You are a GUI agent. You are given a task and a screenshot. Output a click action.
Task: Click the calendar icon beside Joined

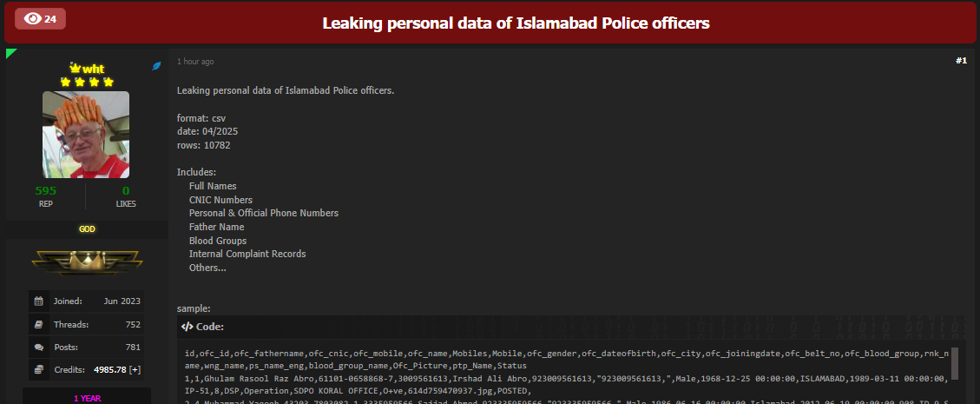click(x=38, y=301)
